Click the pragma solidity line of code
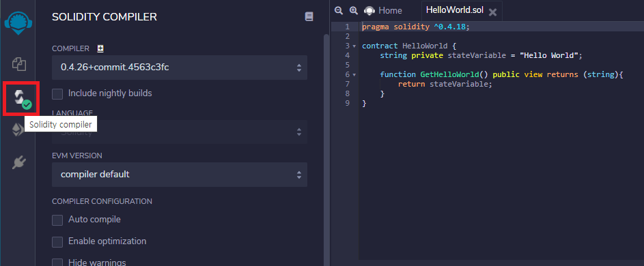The image size is (644, 266). click(x=416, y=27)
